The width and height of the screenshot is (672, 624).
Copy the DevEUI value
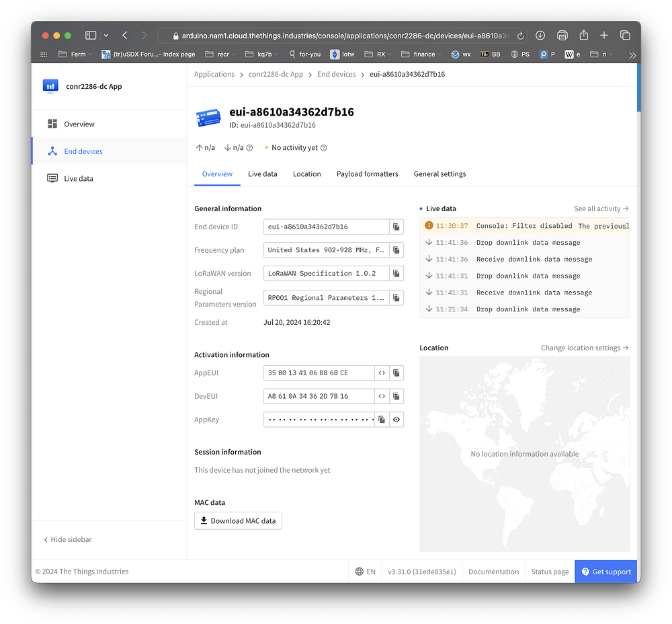click(x=396, y=396)
